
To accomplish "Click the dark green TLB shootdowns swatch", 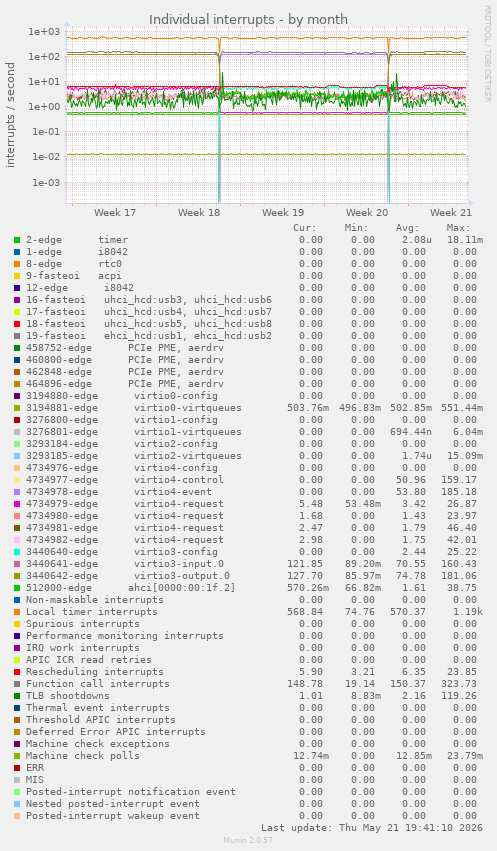I will 17,696.
